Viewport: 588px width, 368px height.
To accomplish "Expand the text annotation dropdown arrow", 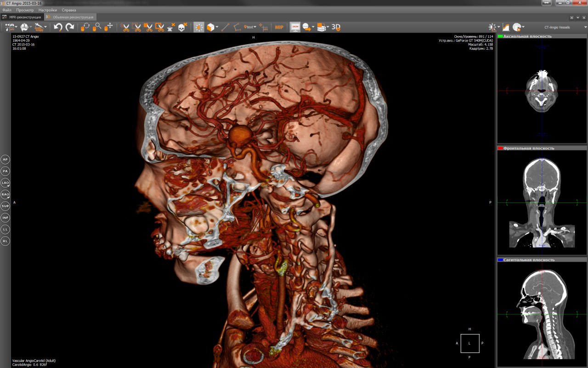I will pos(255,27).
